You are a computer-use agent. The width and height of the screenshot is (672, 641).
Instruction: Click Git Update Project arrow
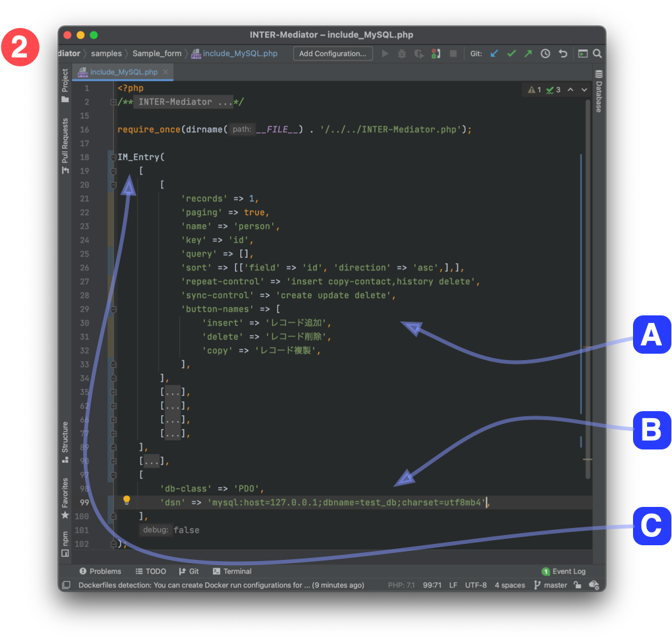click(494, 54)
